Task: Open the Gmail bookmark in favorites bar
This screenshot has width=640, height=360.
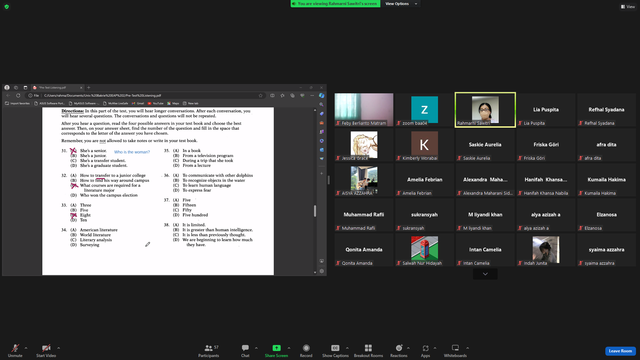Action: pyautogui.click(x=138, y=103)
